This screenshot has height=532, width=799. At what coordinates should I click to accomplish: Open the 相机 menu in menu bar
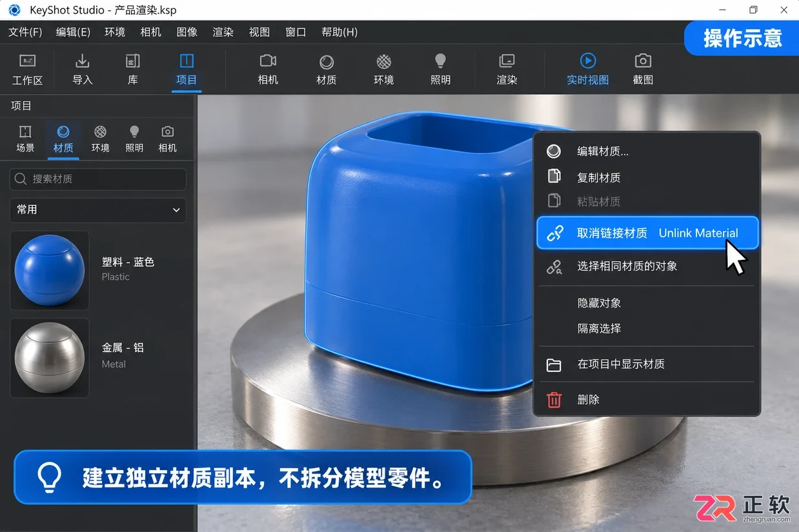click(x=151, y=32)
